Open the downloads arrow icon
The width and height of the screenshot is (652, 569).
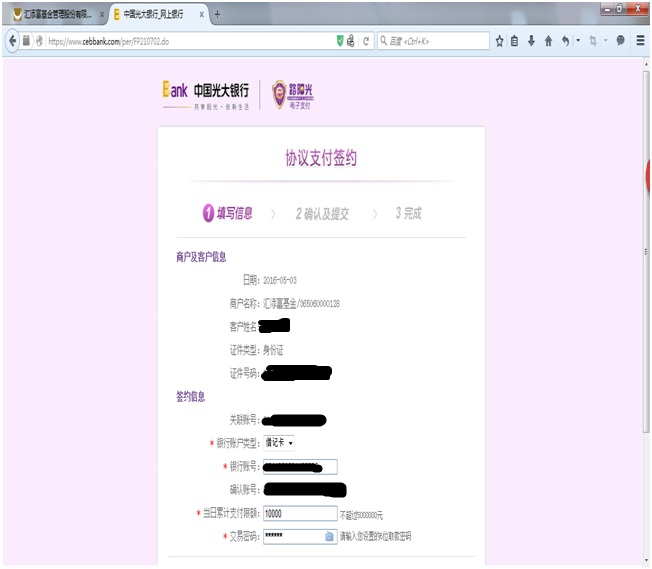pyautogui.click(x=531, y=41)
